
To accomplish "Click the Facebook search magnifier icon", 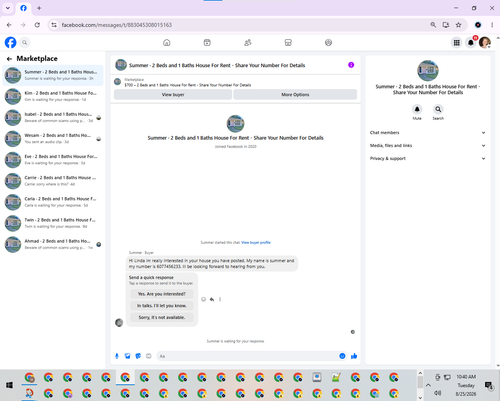I will click(x=25, y=42).
